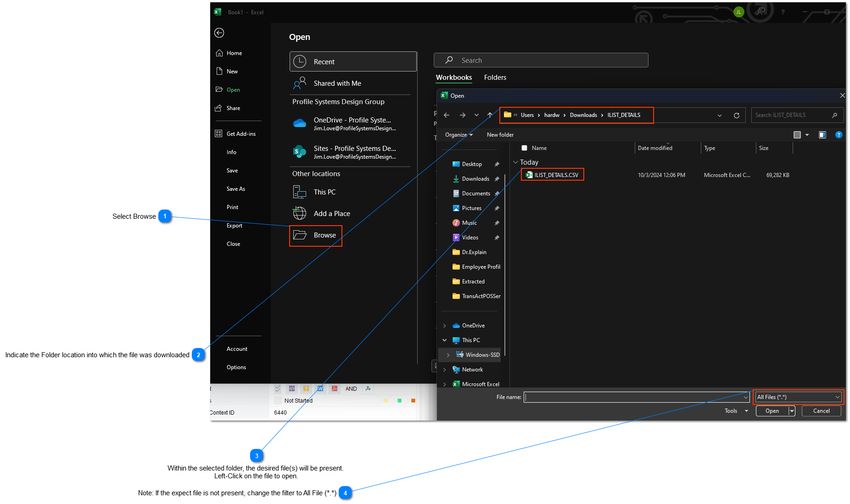This screenshot has width=850, height=504.
Task: Open Excel Options
Action: 236,367
